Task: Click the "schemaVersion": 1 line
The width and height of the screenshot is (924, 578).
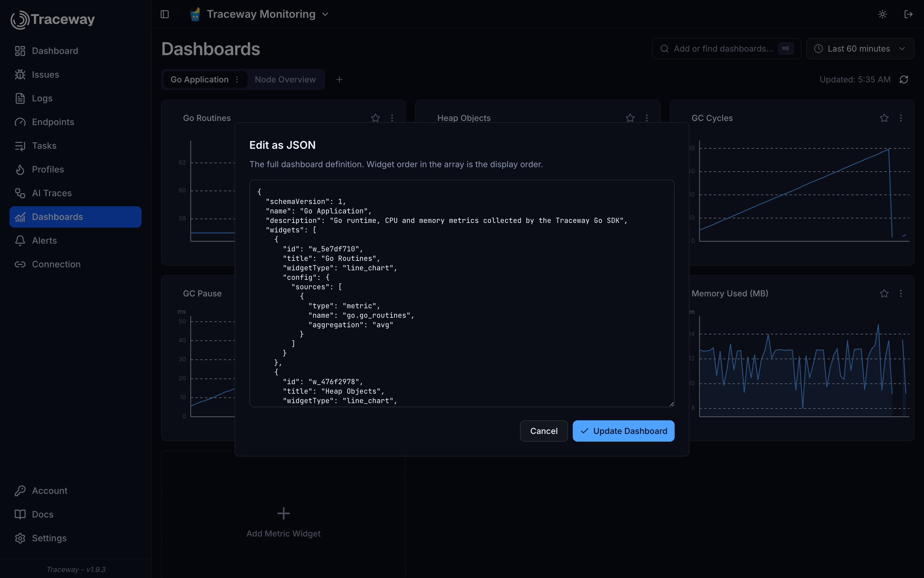Action: click(306, 202)
